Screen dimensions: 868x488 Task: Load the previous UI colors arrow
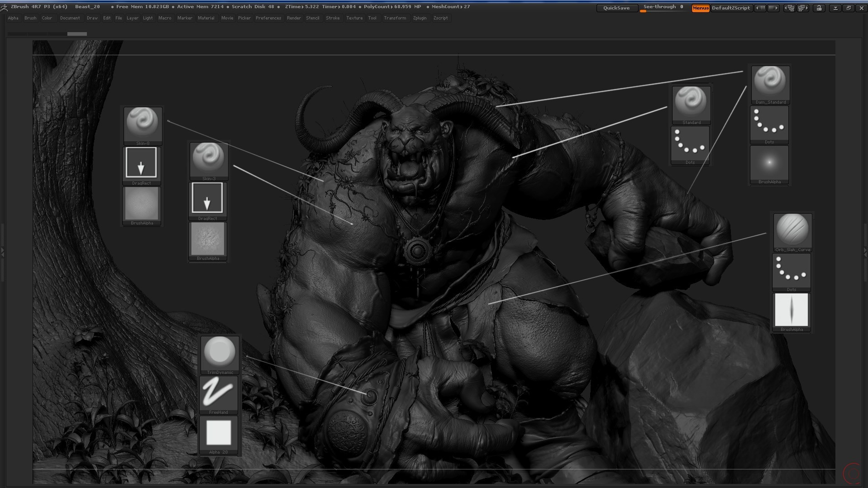pos(761,8)
